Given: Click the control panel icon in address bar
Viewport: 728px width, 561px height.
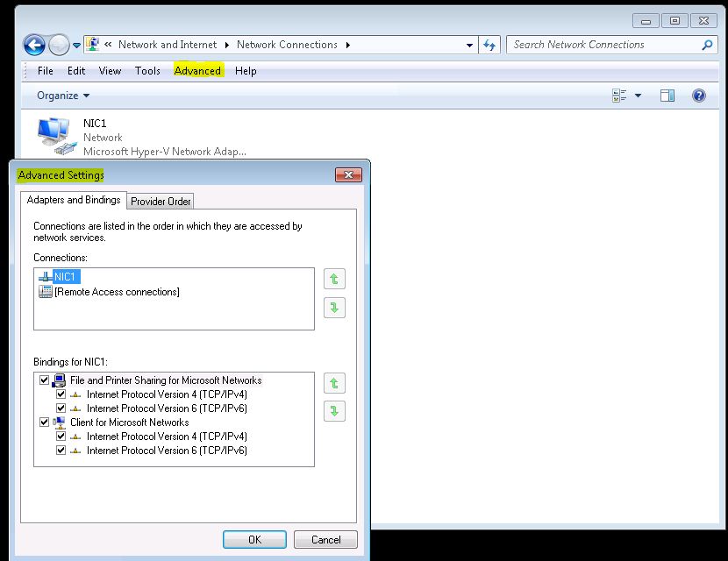Looking at the screenshot, I should tap(93, 45).
